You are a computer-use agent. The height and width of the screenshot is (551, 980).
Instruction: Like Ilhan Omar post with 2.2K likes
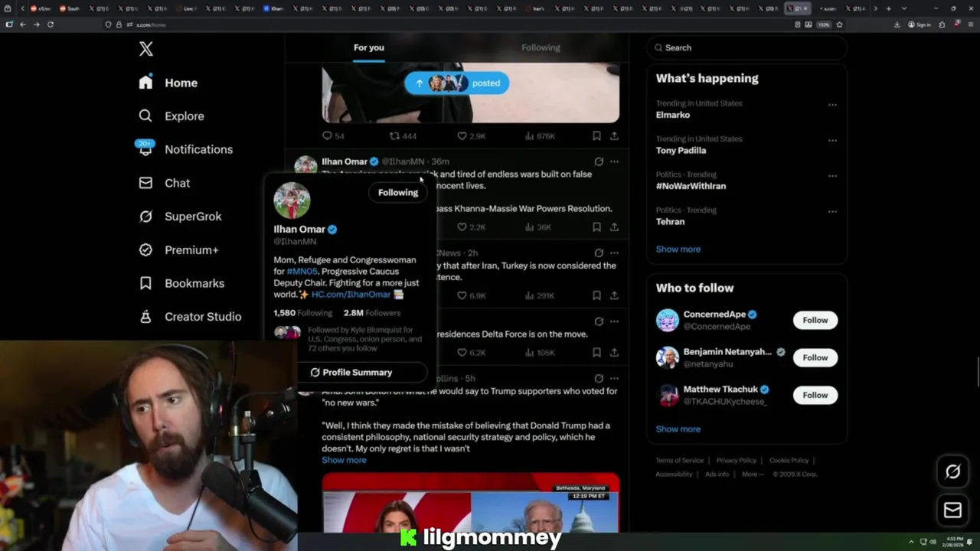(x=471, y=227)
